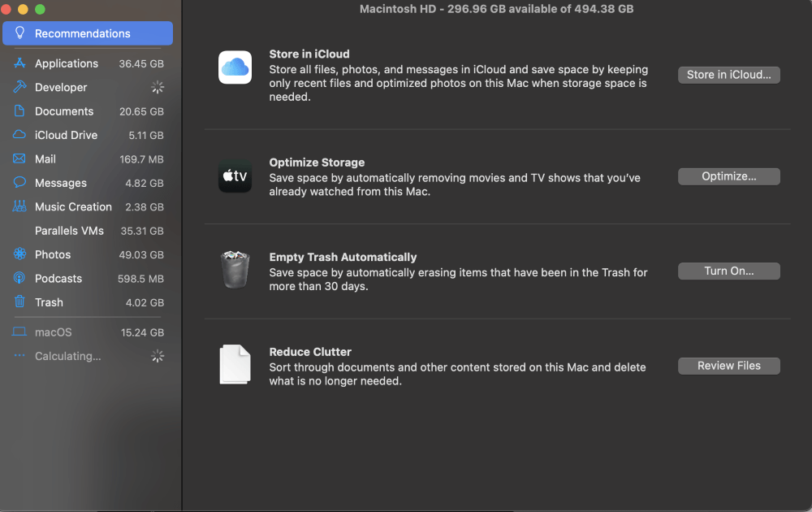This screenshot has height=512, width=812.
Task: Enable automatic trash emptying via Turn On
Action: 728,271
